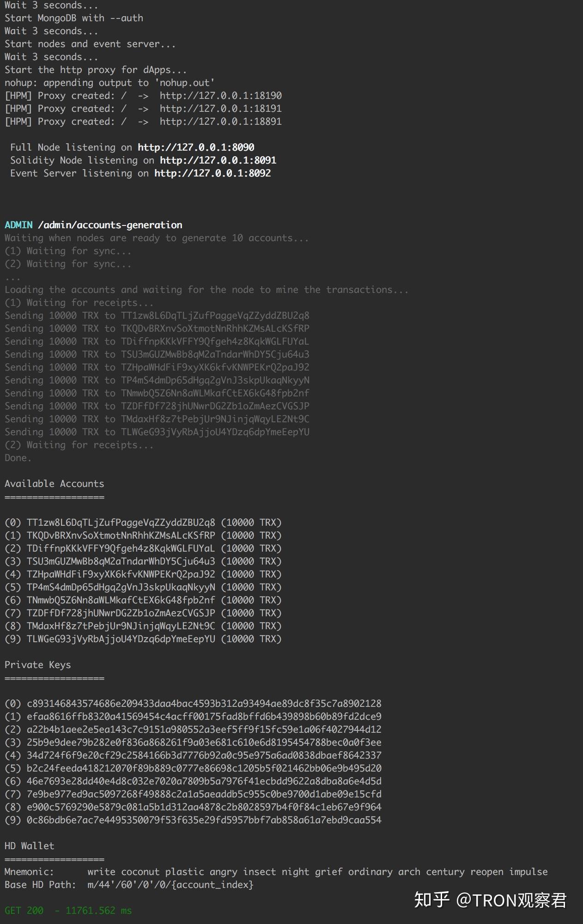Click account (5) address starting with TP4mS4
The width and height of the screenshot is (583, 924).
pyautogui.click(x=121, y=587)
